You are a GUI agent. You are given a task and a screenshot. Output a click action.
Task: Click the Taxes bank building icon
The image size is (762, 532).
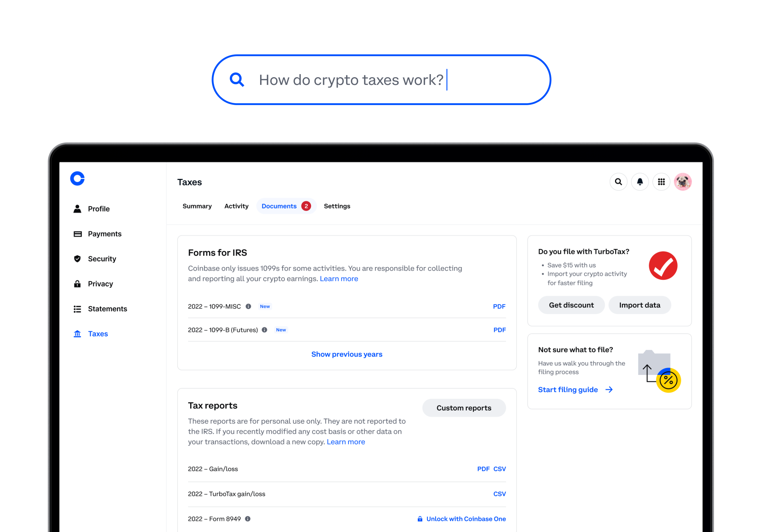[77, 334]
